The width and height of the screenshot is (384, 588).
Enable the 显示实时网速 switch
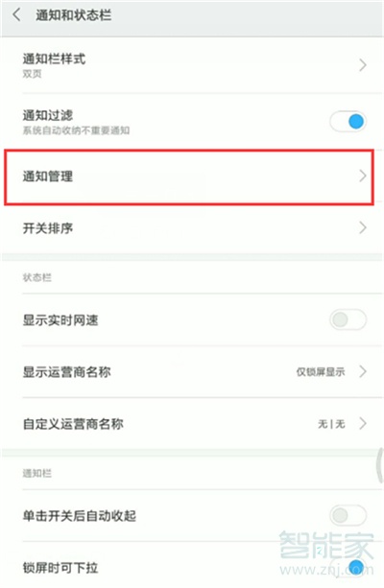[348, 319]
